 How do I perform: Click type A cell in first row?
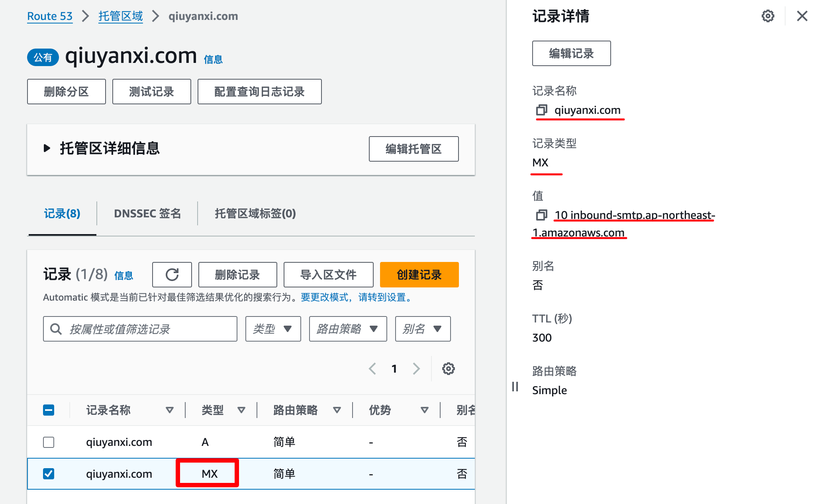(x=205, y=442)
